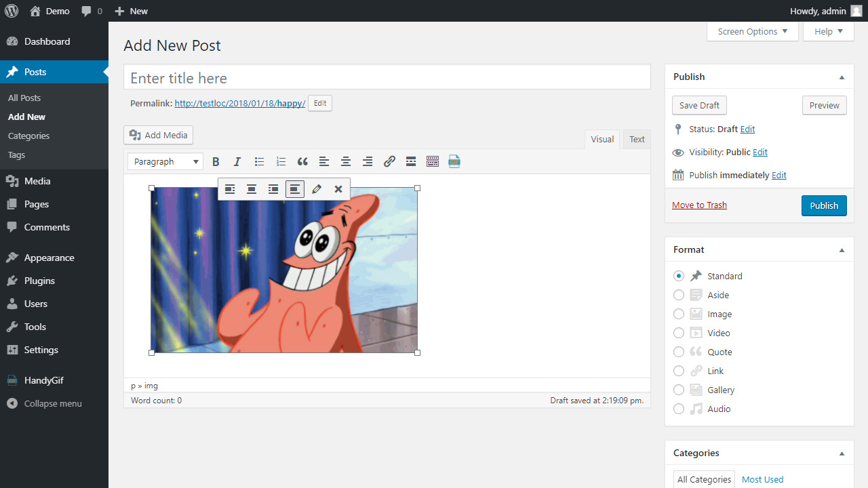Open the All Categories tab
This screenshot has height=488, width=868.
pos(705,479)
